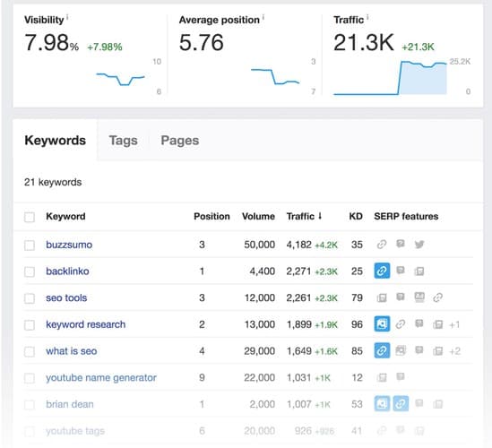Click Traffic metric info icon
Viewport: 492px width, 448px height.
[367, 17]
